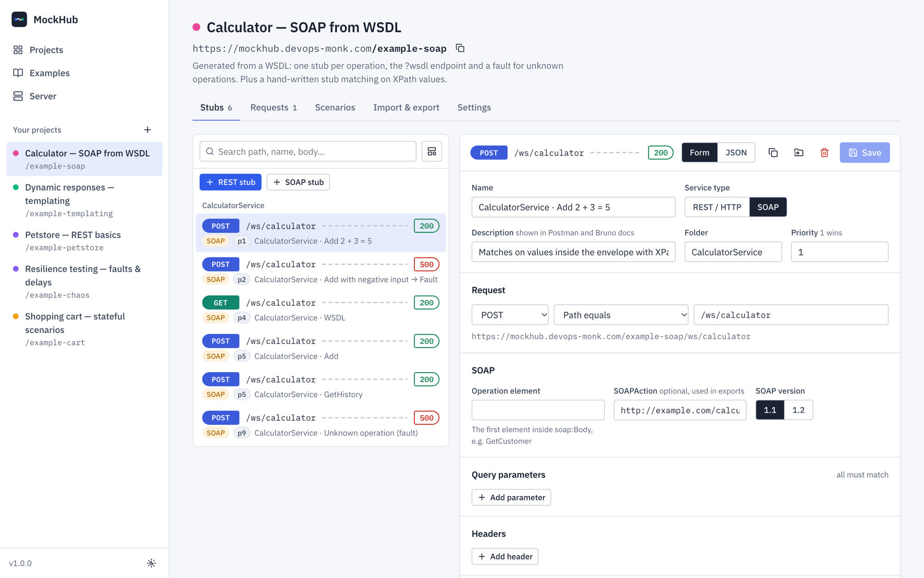The width and height of the screenshot is (924, 578).
Task: Open the Petstore — REST basics project
Action: point(85,240)
